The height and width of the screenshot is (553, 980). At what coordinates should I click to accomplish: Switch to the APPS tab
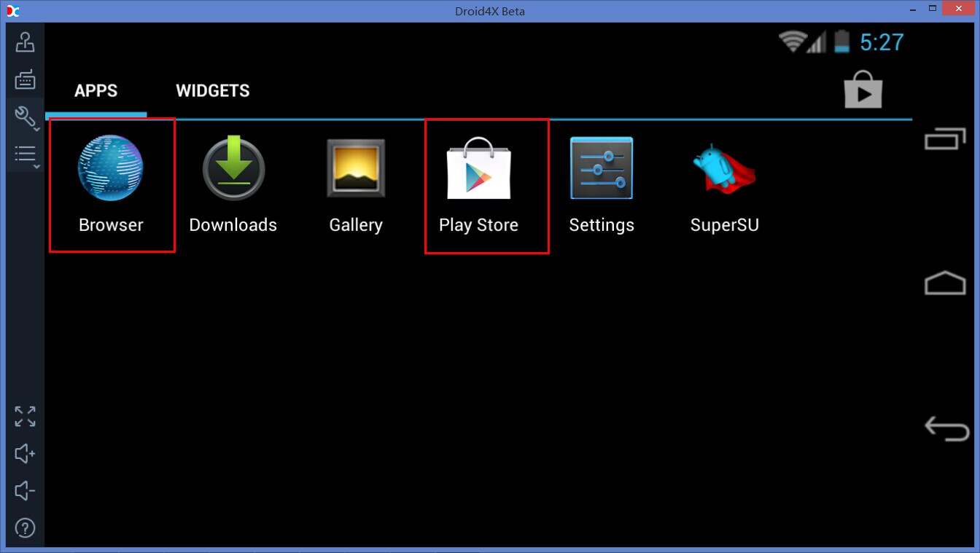pos(96,90)
